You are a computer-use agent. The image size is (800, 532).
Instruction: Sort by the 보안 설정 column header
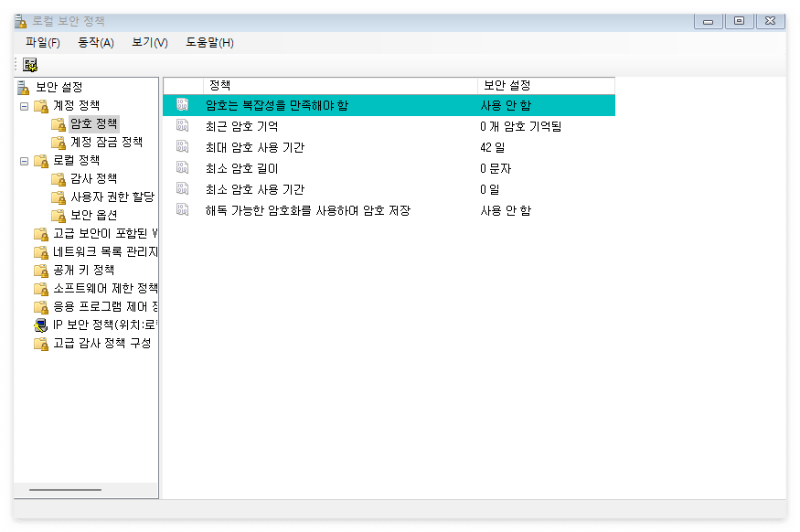pyautogui.click(x=546, y=85)
